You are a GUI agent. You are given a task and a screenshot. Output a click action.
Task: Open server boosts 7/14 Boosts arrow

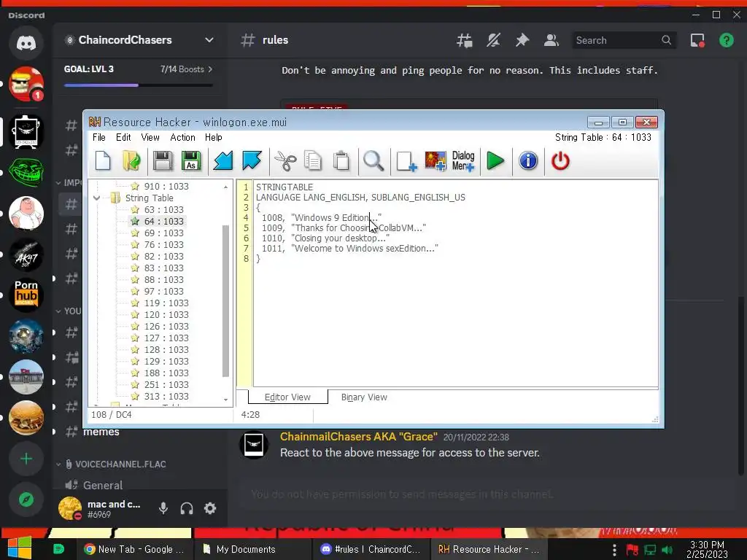[x=210, y=69]
